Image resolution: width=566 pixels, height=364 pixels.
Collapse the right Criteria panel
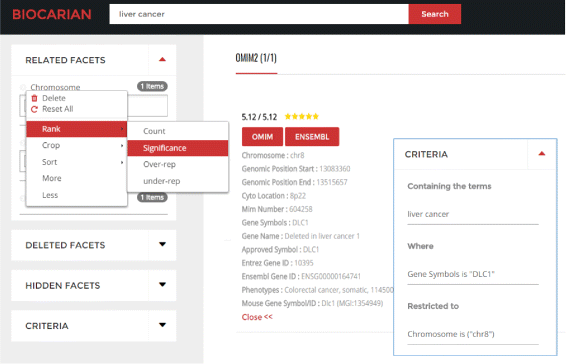[x=541, y=154]
